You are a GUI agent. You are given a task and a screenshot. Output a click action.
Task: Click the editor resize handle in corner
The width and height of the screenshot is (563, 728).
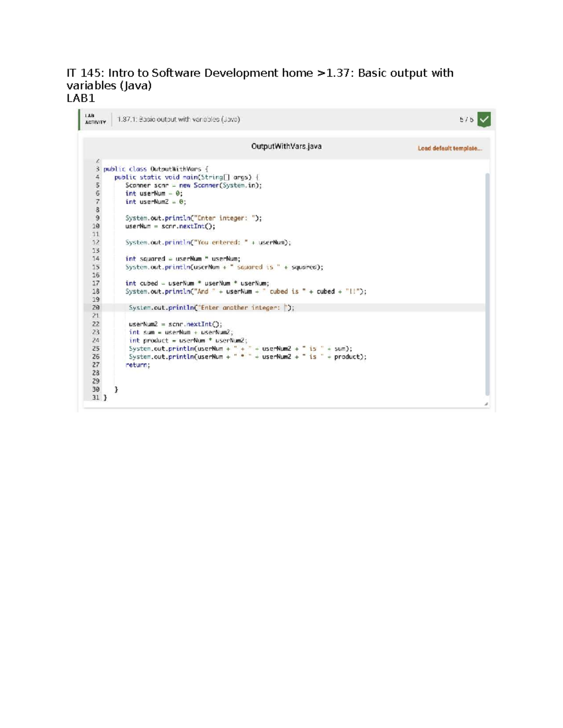click(486, 404)
